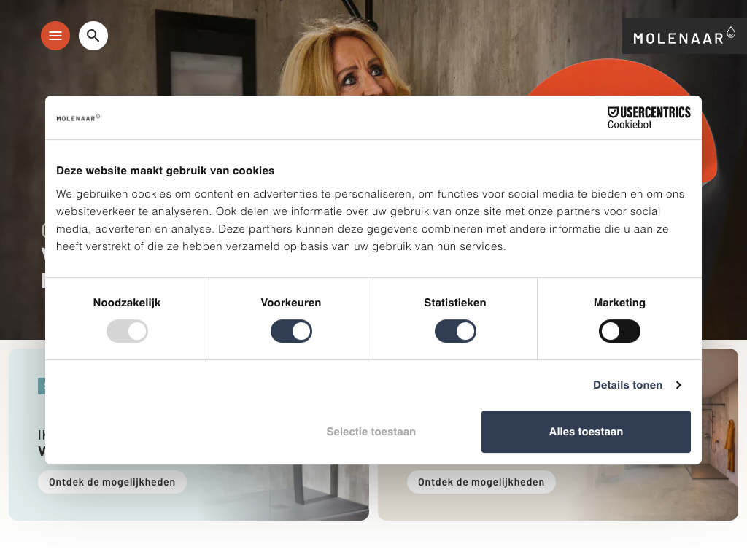Open right Ontdek de mogelijkheden button
Viewport: 747px width, 560px height.
(x=481, y=482)
